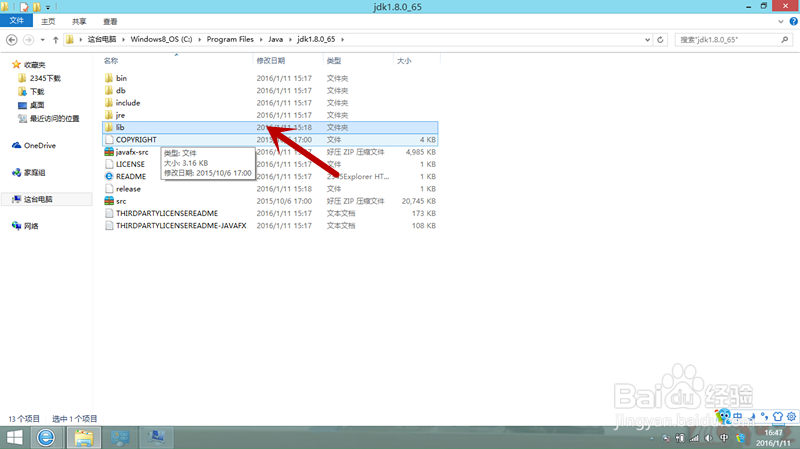Select the db folder icon
The height and width of the screenshot is (449, 800).
pos(109,90)
